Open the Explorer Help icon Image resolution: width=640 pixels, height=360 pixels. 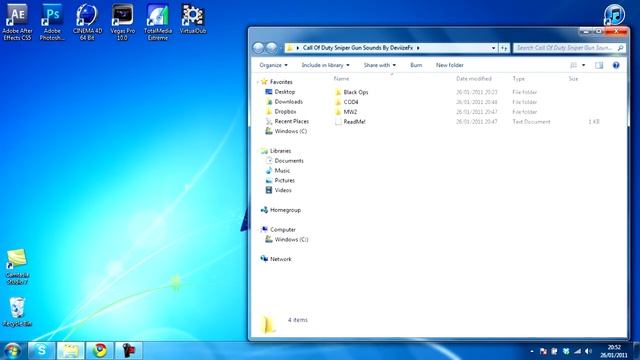point(616,65)
